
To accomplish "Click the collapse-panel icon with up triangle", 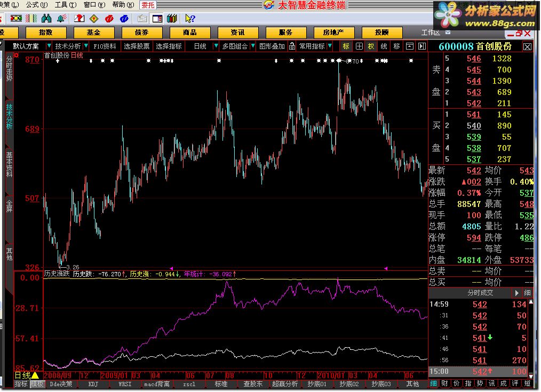I will (x=410, y=46).
